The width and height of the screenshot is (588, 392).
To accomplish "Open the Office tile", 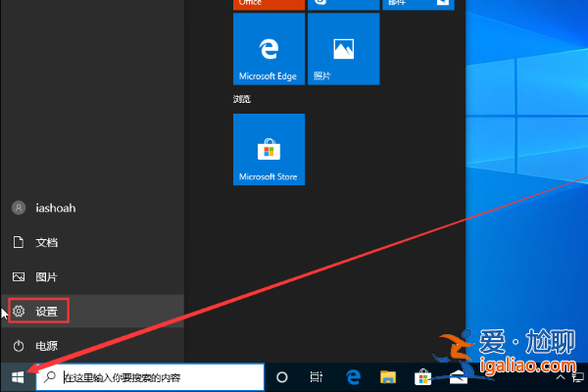I will pyautogui.click(x=269, y=5).
